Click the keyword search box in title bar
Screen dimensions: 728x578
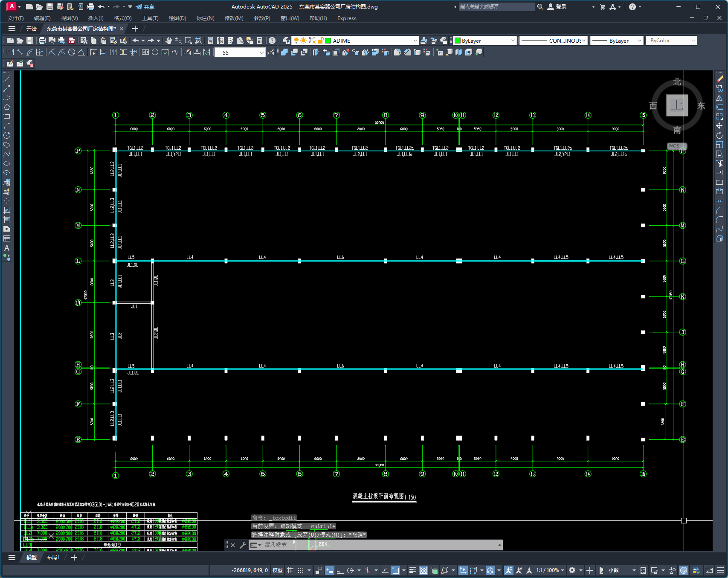point(496,7)
